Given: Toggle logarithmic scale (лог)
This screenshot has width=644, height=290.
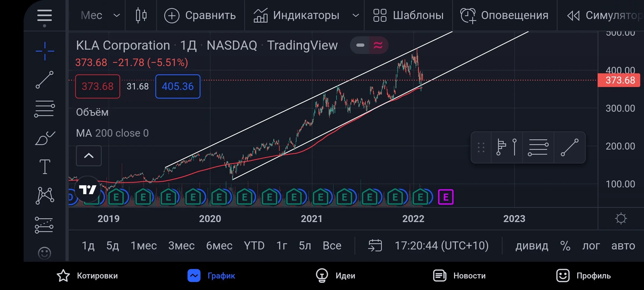Looking at the screenshot, I should click(591, 246).
